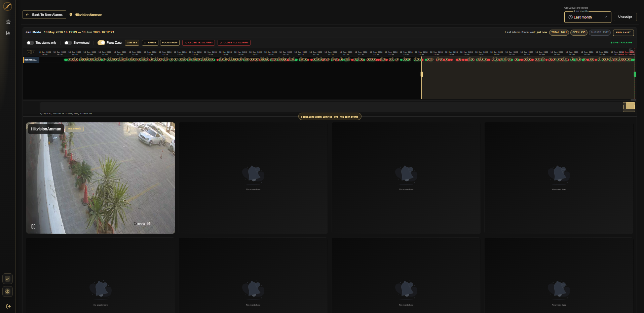Click CLOSE 183 ALARMS button
Screen dimensions: 644x313
coord(198,43)
